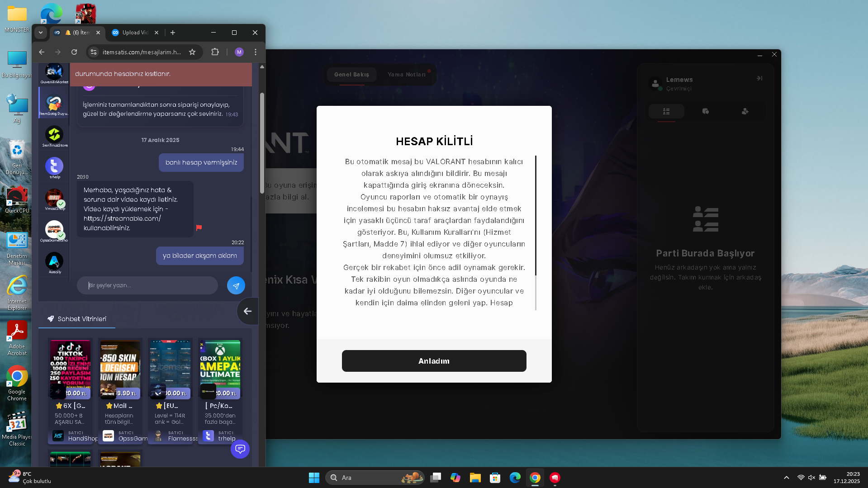The height and width of the screenshot is (488, 868).
Task: Open the Xbox Game Pass Ultimate listing
Action: point(220,369)
